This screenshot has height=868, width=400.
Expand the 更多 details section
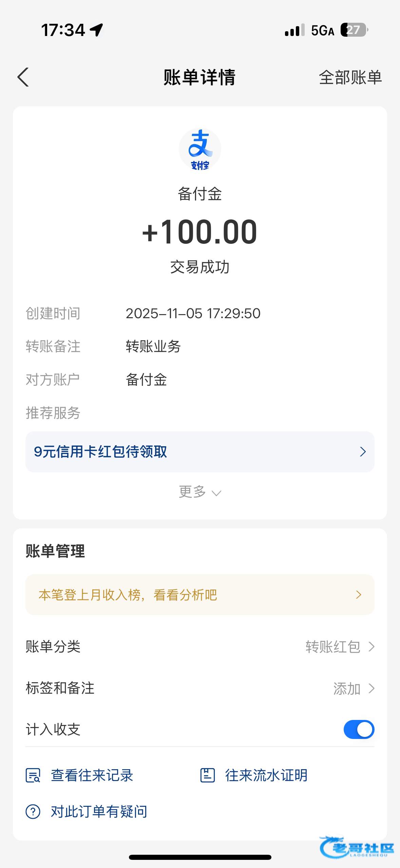pos(200,492)
